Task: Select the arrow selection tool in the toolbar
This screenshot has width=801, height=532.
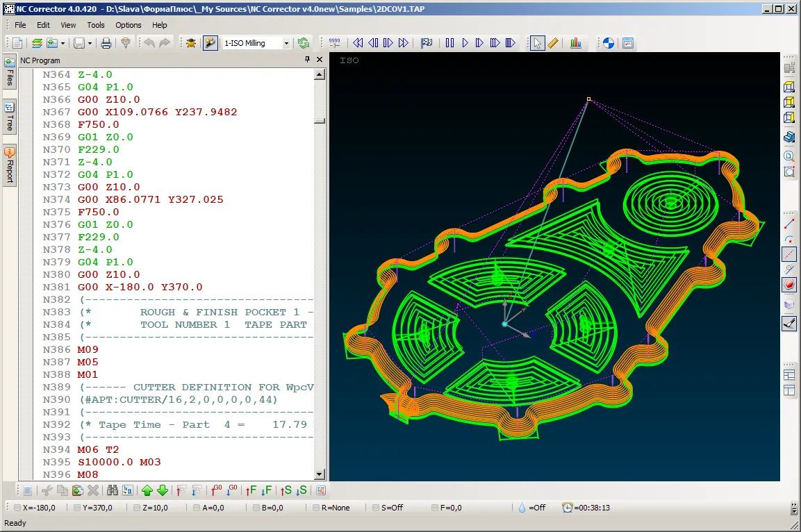Action: (537, 42)
